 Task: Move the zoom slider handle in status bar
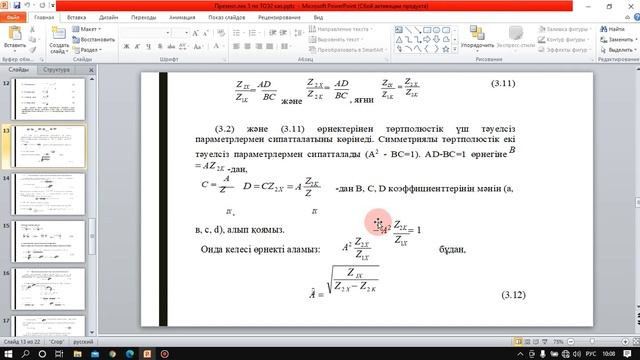tap(592, 341)
